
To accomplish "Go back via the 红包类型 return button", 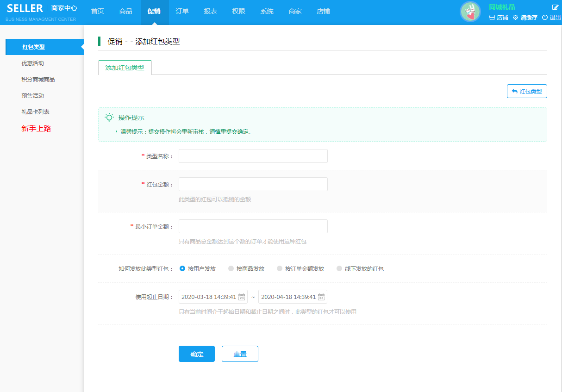I will [527, 92].
